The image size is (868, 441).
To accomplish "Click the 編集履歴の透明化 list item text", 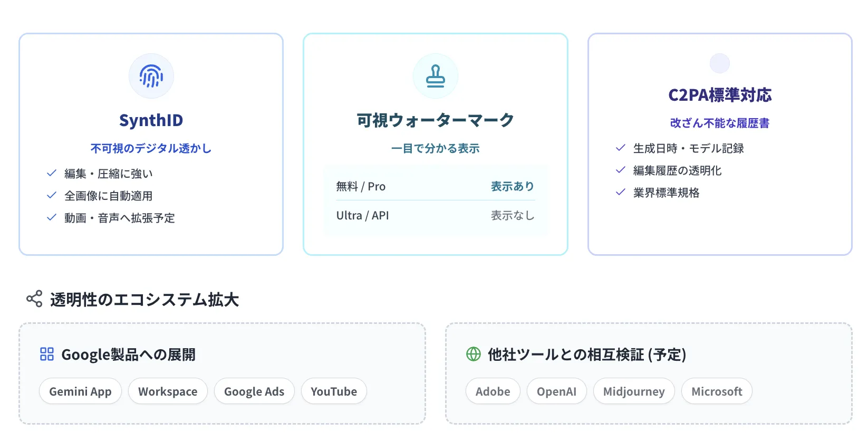I will [678, 170].
